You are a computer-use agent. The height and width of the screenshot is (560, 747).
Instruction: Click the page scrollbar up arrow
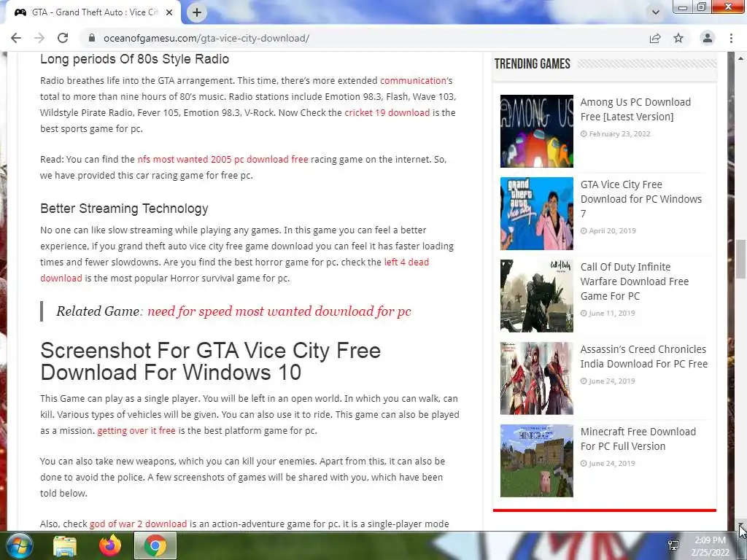pyautogui.click(x=740, y=58)
